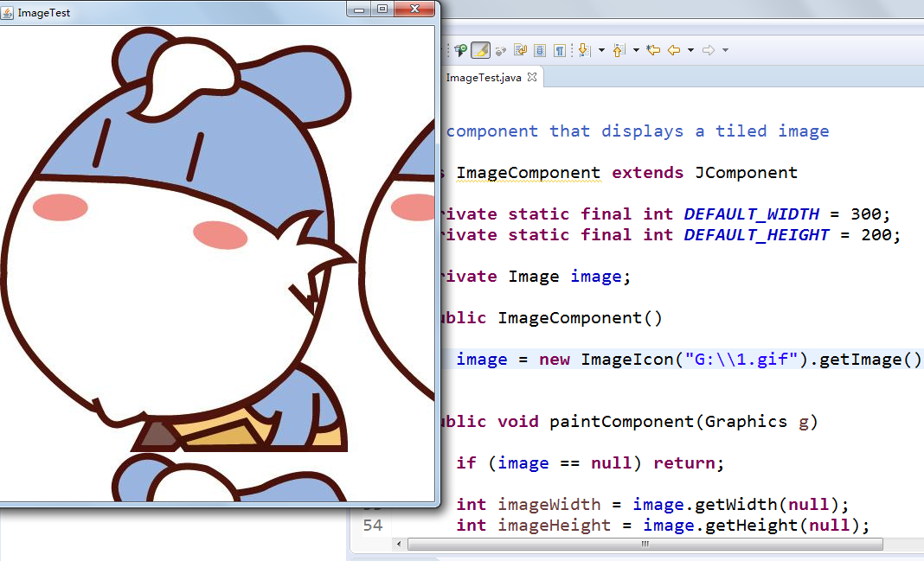Click the ImageComponent class name after 's'
This screenshot has height=561, width=924.
(528, 173)
